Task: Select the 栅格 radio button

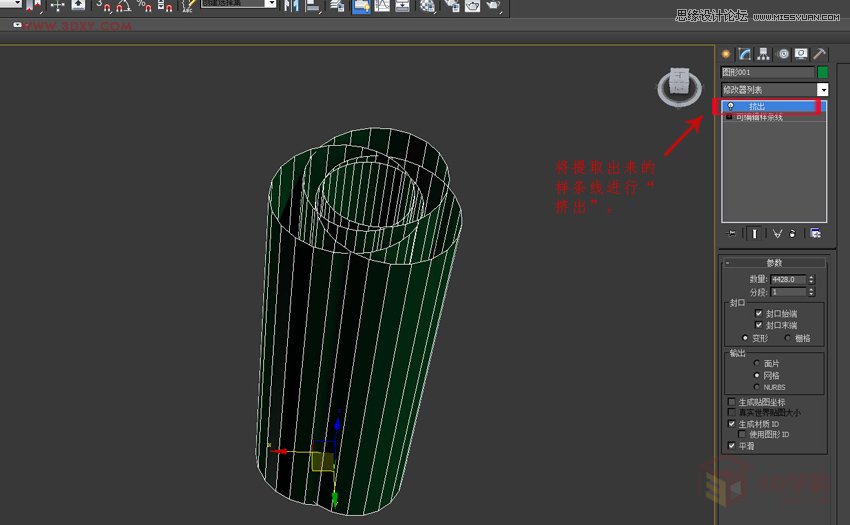Action: point(787,338)
